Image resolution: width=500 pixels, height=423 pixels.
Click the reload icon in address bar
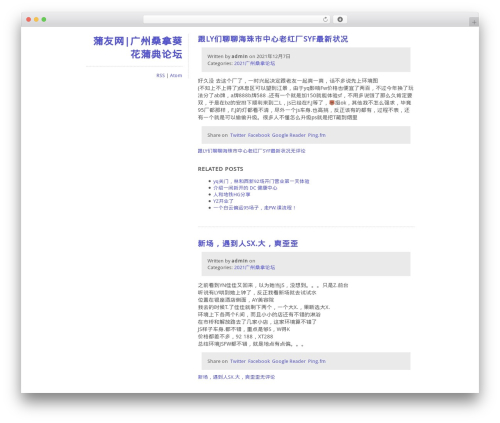(325, 19)
